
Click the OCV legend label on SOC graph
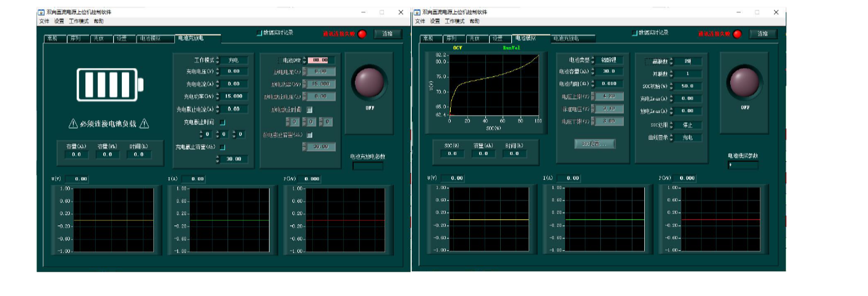[457, 48]
